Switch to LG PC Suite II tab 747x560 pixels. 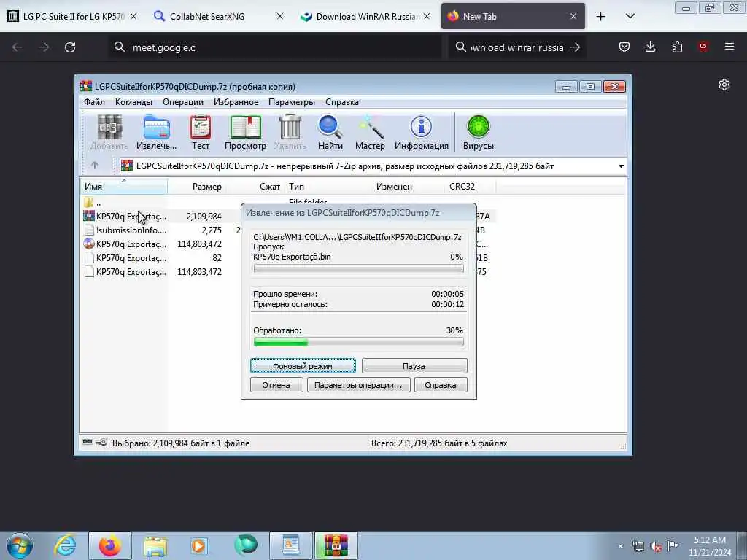pyautogui.click(x=72, y=16)
